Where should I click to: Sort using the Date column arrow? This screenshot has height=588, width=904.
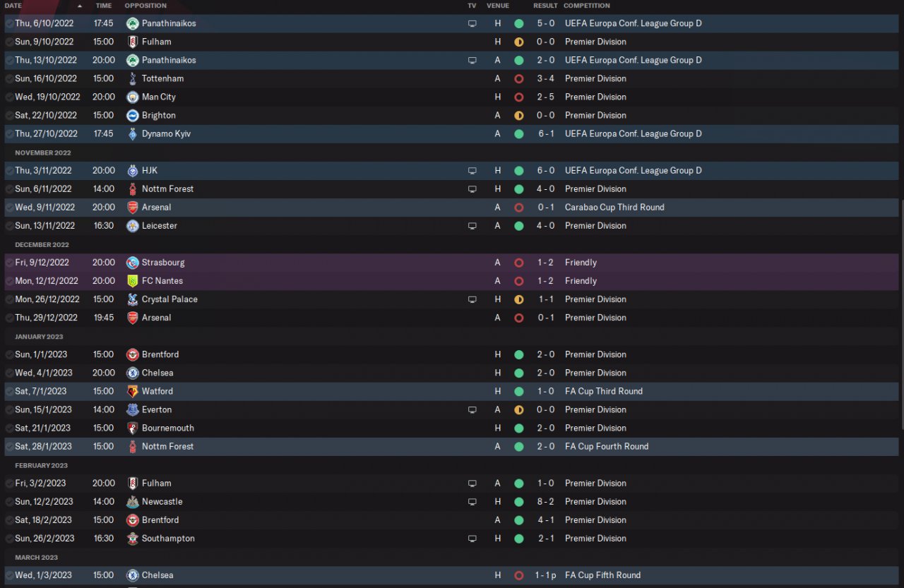pyautogui.click(x=79, y=6)
